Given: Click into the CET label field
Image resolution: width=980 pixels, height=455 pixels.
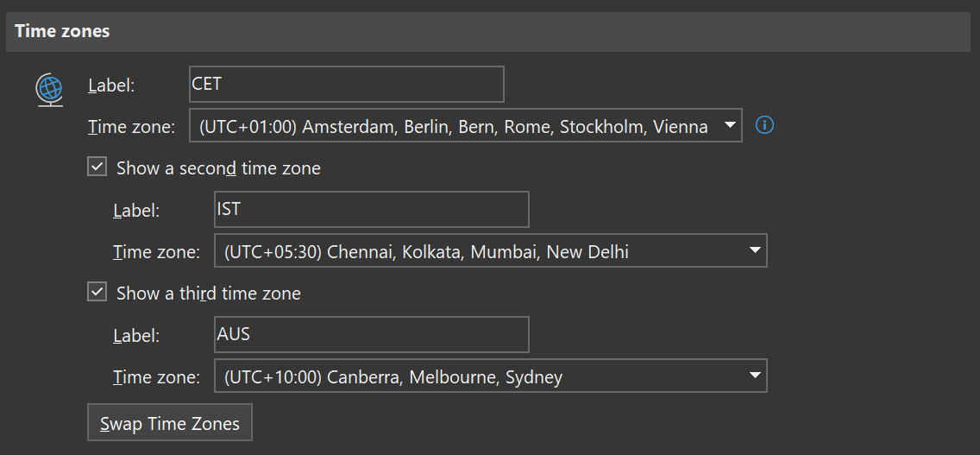Looking at the screenshot, I should (346, 84).
